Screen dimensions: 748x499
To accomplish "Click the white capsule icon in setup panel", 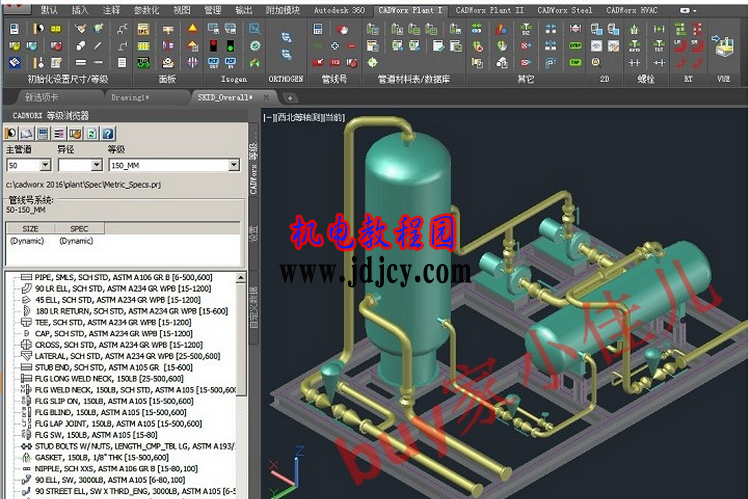I will click(81, 46).
